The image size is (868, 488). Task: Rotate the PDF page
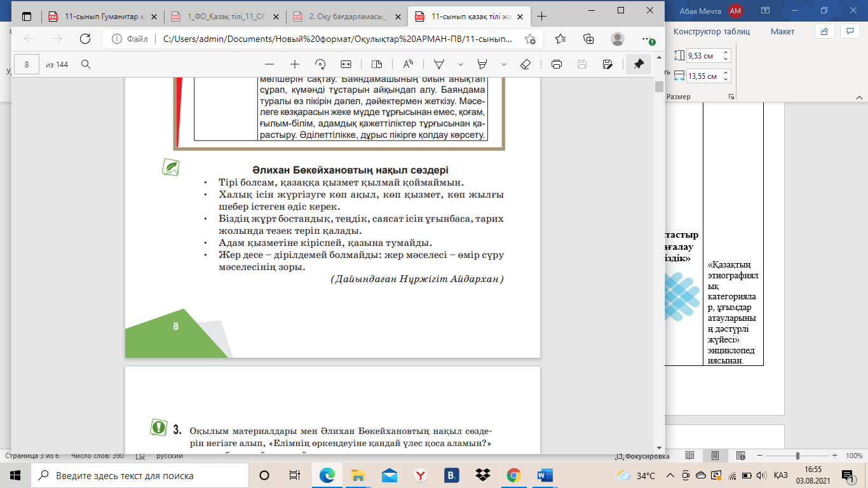tap(320, 64)
